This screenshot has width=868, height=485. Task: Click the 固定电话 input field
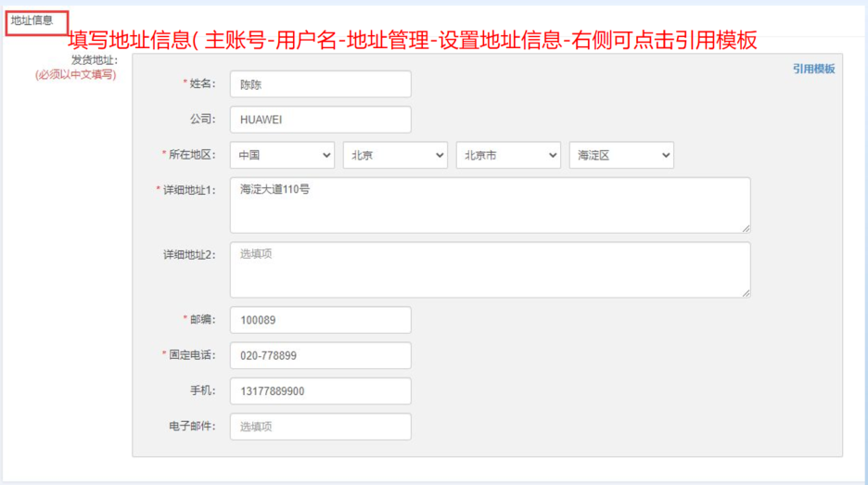(321, 355)
